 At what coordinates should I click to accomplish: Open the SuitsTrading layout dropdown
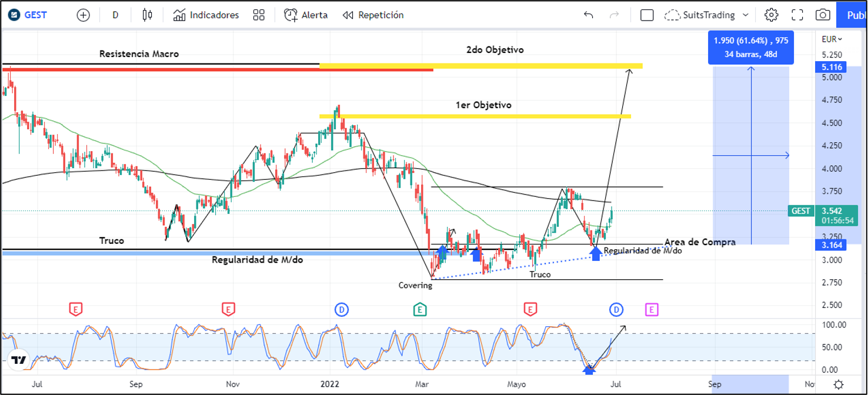(707, 15)
